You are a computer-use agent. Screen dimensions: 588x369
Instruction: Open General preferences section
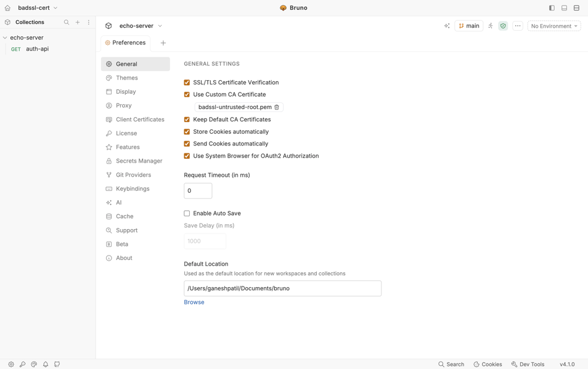(136, 64)
